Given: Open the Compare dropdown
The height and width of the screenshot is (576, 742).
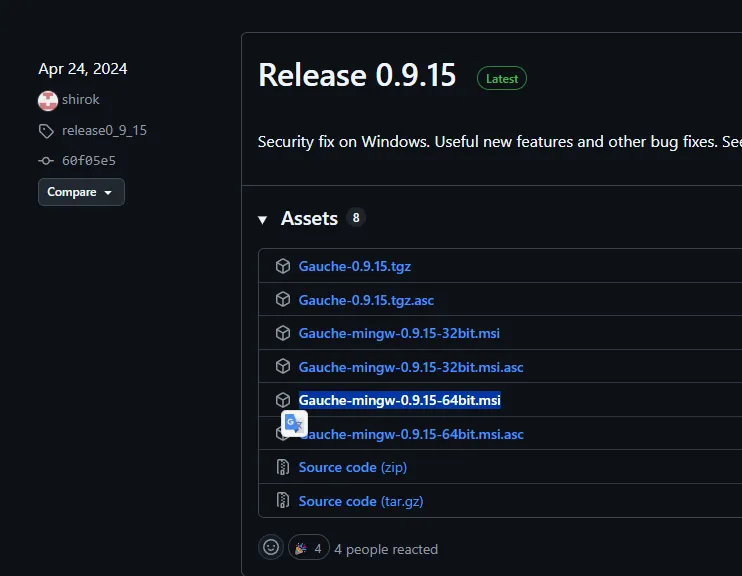Looking at the screenshot, I should [81, 192].
